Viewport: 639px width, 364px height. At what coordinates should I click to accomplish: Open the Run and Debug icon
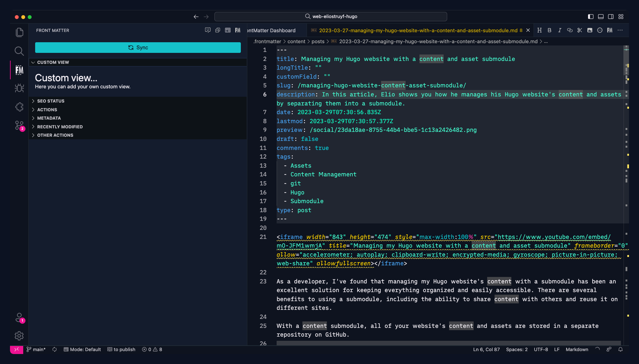(19, 88)
